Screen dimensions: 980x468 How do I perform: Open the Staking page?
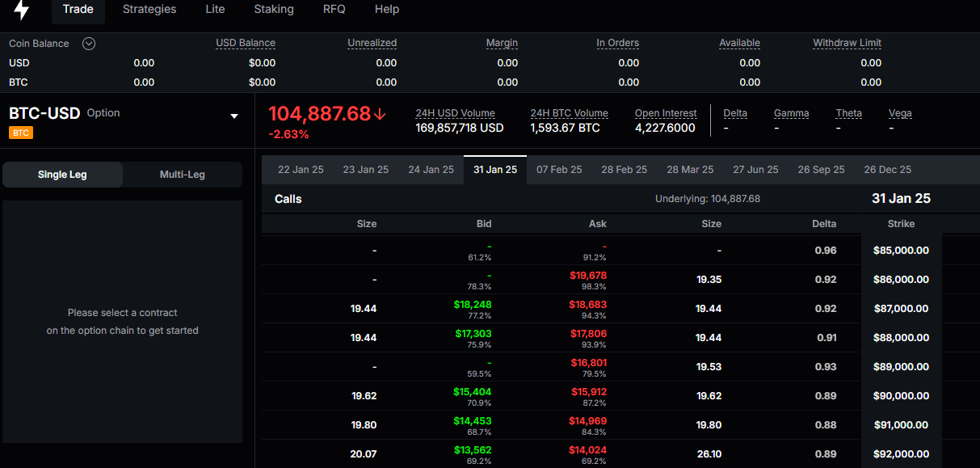pyautogui.click(x=274, y=10)
